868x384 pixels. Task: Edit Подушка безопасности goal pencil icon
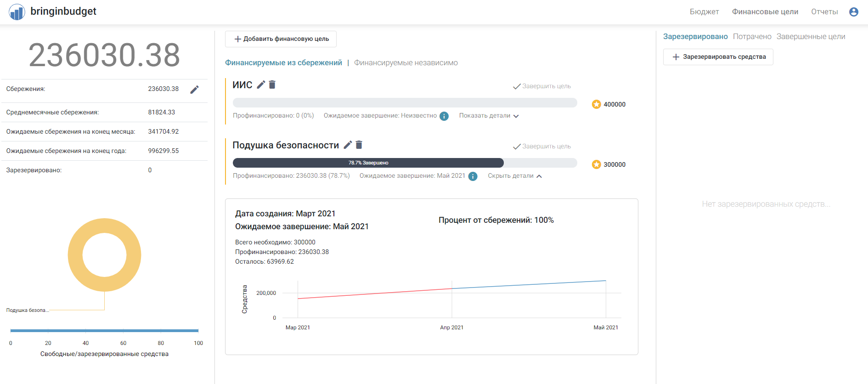click(348, 145)
